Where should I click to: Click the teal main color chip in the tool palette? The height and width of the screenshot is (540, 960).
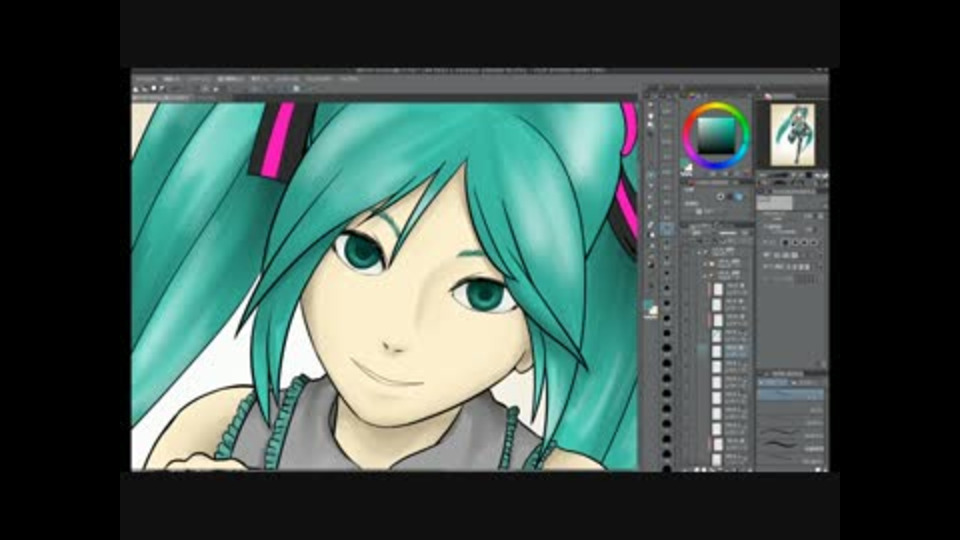tap(649, 306)
